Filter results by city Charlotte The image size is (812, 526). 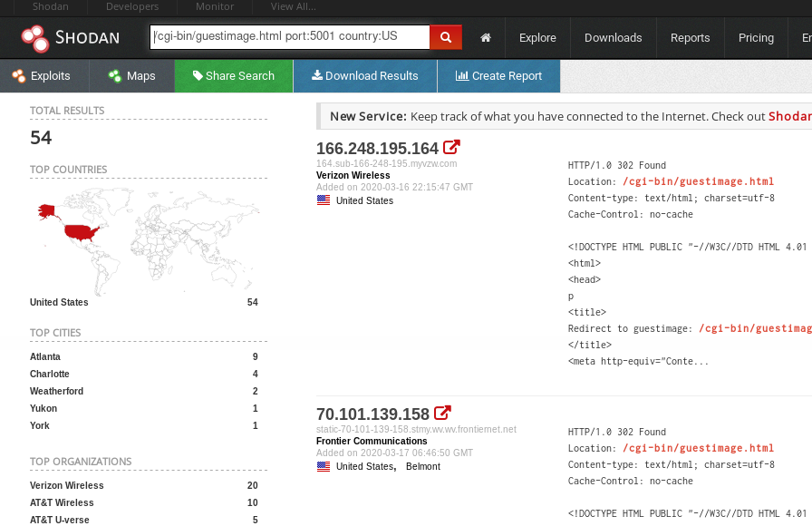50,374
